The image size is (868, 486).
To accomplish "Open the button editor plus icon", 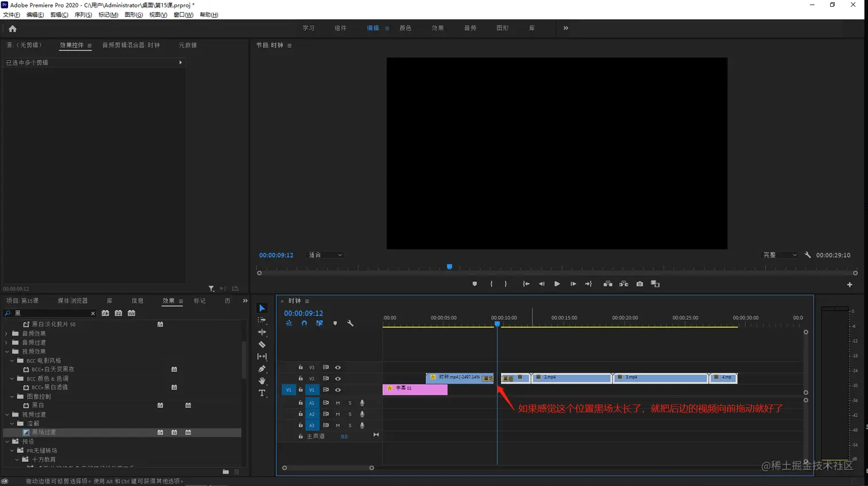I will pyautogui.click(x=850, y=285).
